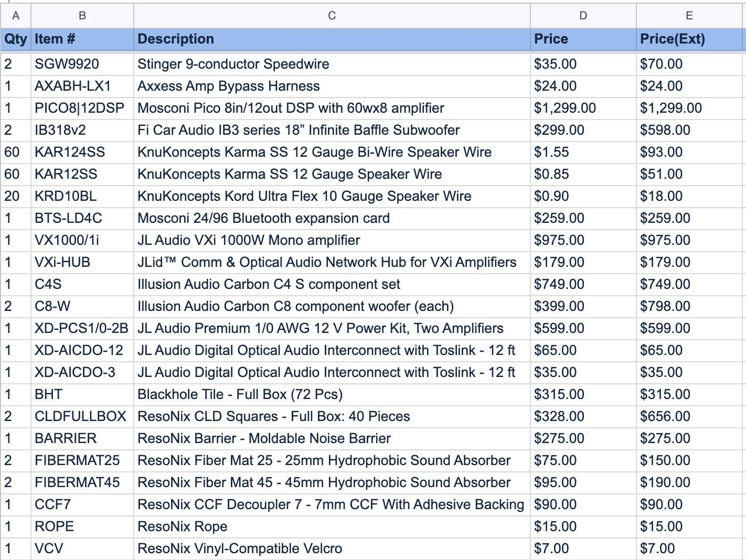
Task: Select the $18.00 extended price cell
Action: (x=689, y=196)
